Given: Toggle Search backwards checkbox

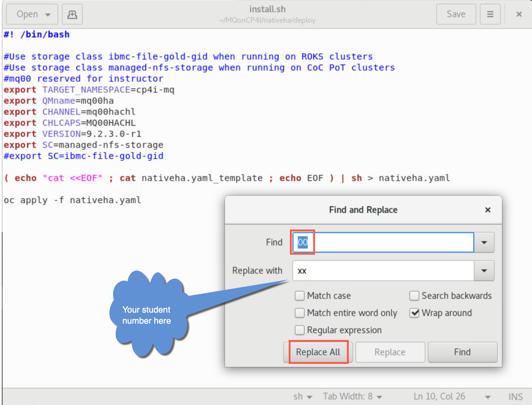Looking at the screenshot, I should [x=414, y=296].
